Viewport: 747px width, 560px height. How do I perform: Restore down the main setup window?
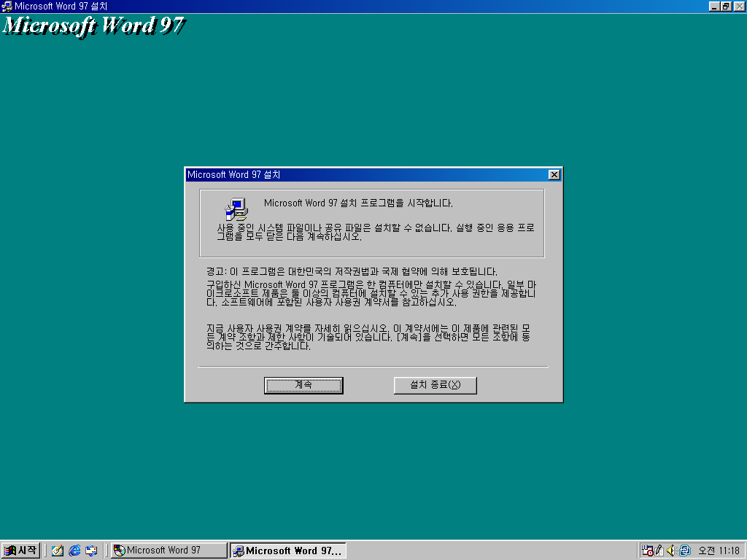click(725, 6)
